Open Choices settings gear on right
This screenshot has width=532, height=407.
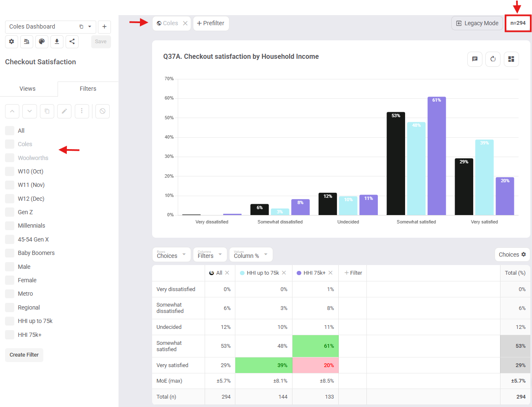[524, 255]
